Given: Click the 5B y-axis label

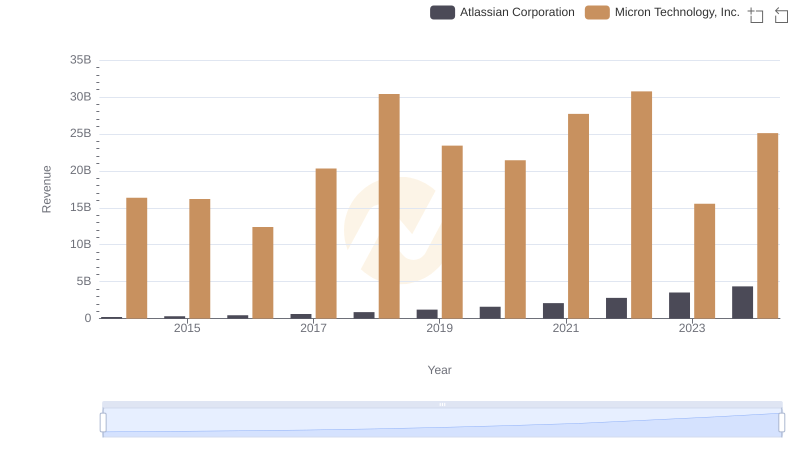Looking at the screenshot, I should click(84, 281).
